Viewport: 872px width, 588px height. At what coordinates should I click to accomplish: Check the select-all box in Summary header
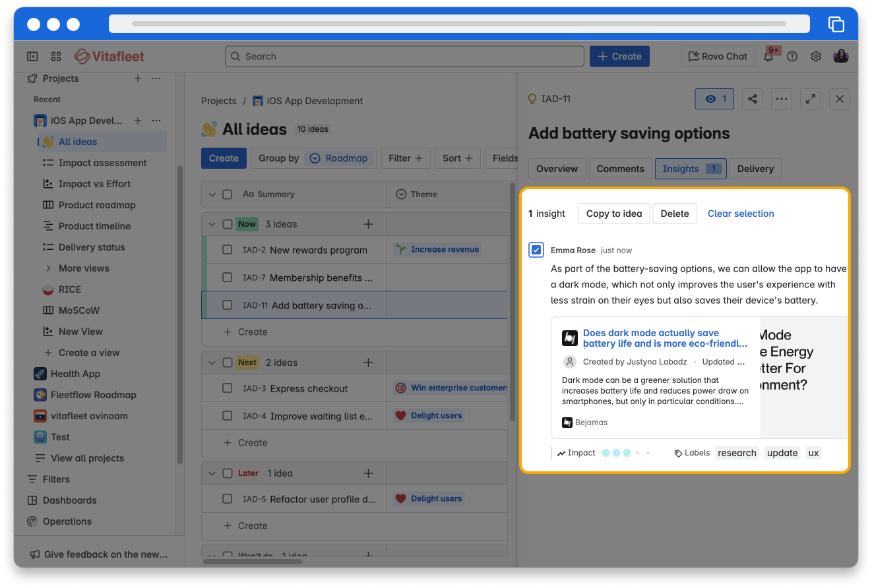coord(228,194)
